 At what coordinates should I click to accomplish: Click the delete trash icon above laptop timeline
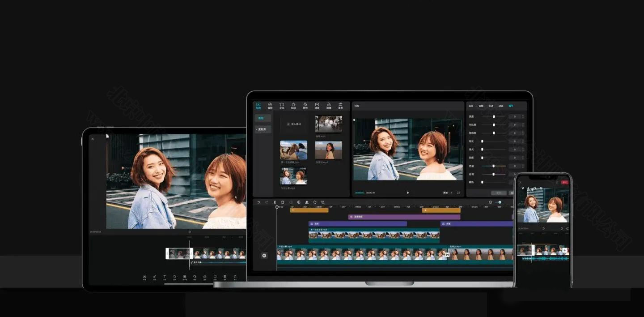click(283, 202)
